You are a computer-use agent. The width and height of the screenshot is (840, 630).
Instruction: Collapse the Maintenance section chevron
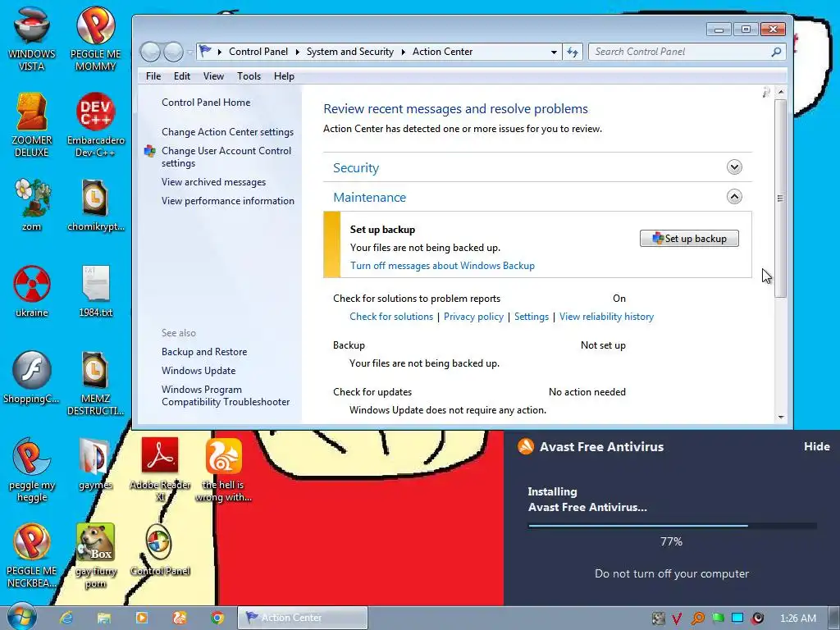[734, 197]
